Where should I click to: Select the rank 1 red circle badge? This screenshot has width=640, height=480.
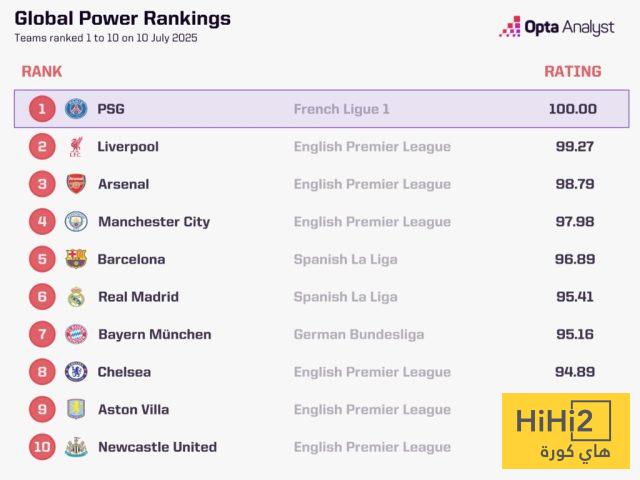41,109
